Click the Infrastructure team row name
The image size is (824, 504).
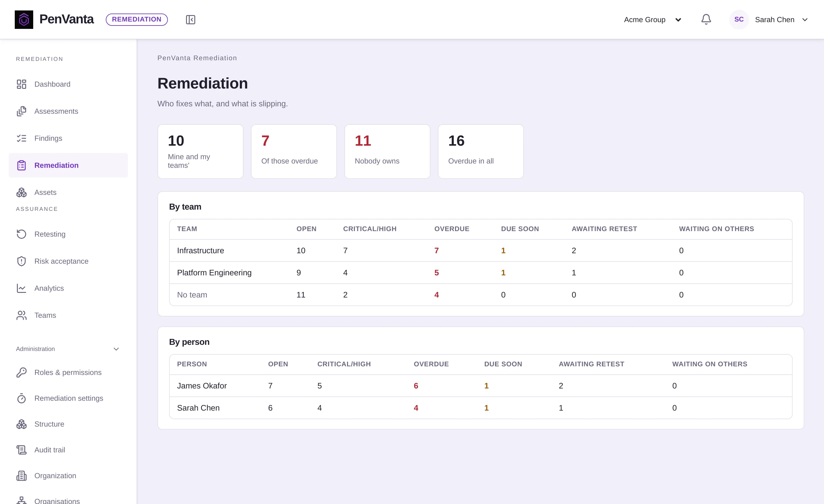point(200,251)
